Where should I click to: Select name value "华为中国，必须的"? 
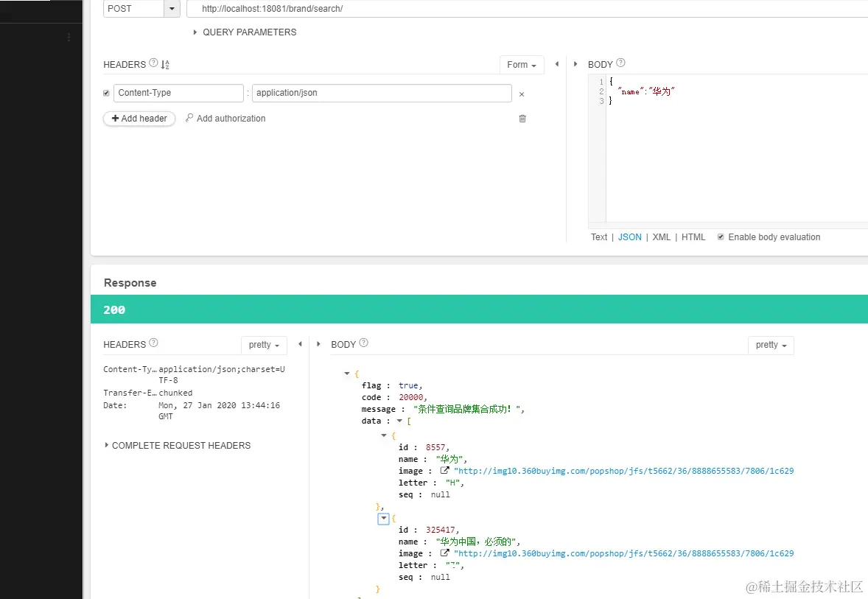(475, 542)
